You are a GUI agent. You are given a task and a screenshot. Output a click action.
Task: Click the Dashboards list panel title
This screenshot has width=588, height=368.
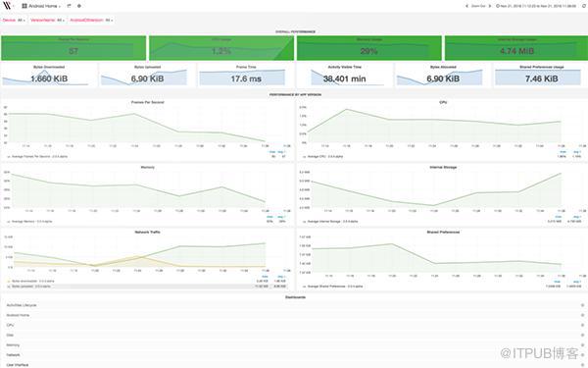(x=295, y=297)
